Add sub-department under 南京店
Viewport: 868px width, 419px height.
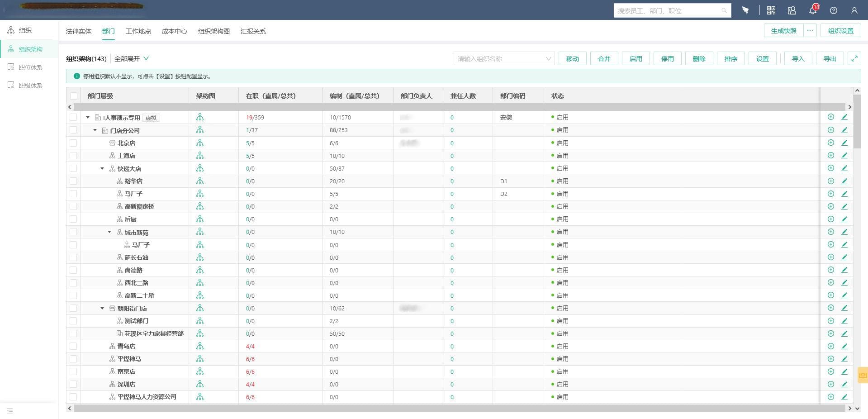[x=831, y=371]
